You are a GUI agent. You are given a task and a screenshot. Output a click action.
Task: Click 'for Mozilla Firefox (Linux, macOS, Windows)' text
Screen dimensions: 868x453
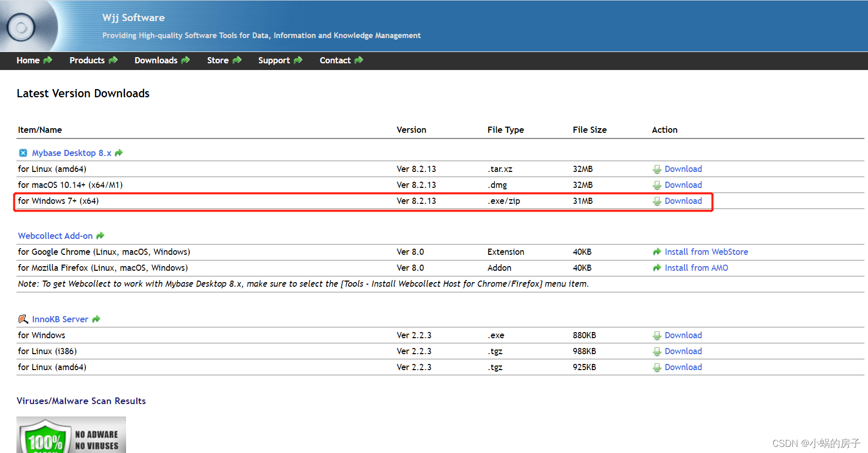tap(103, 268)
